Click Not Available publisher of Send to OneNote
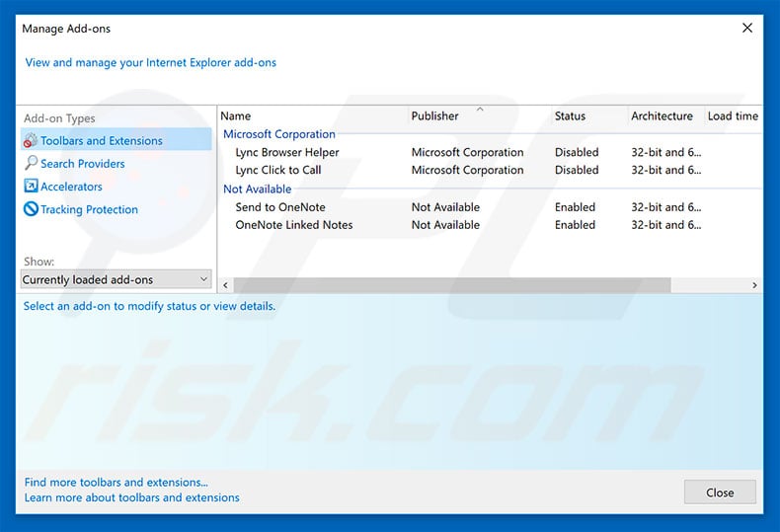Viewport: 780px width, 532px height. 445,207
